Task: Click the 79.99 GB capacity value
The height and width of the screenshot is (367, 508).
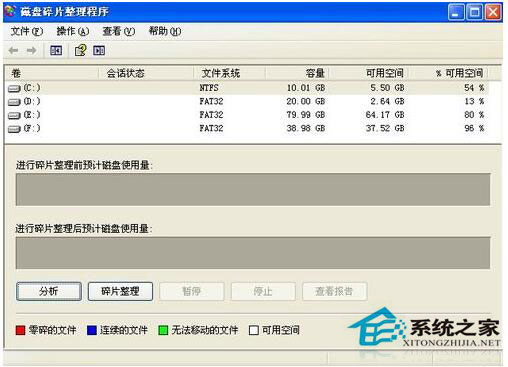Action: tap(306, 115)
